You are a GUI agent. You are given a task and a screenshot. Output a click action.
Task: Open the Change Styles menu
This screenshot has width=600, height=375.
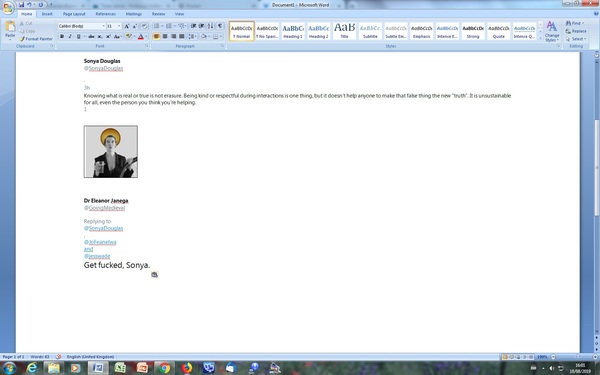point(552,32)
